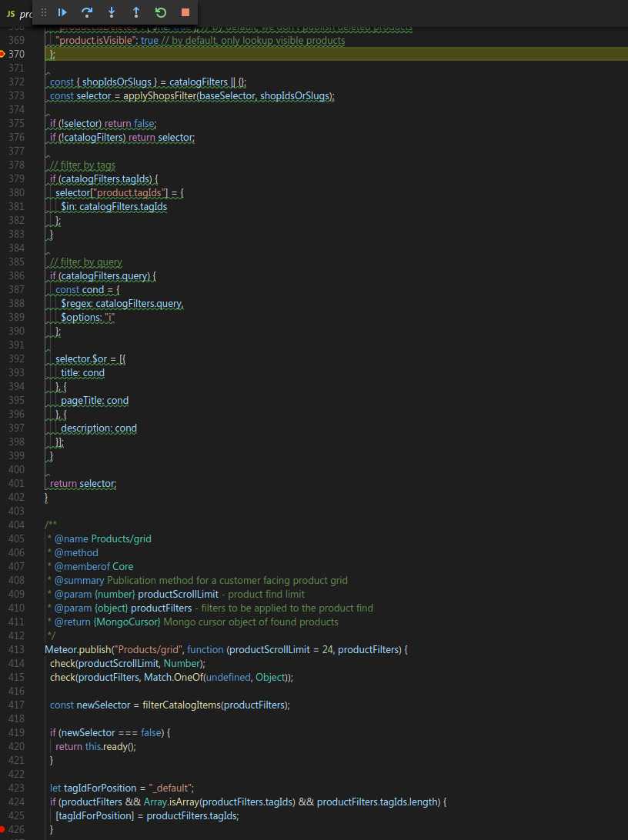The width and height of the screenshot is (628, 840).
Task: Click 'Array.isArray' on line 424
Action: [171, 802]
